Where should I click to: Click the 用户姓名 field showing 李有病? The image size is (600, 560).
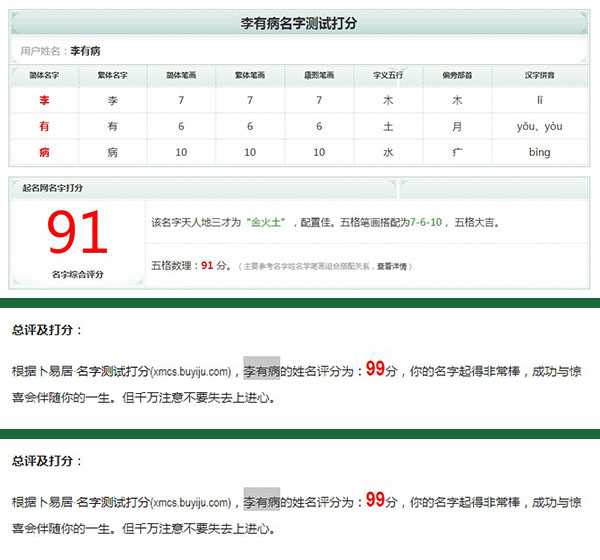pos(85,50)
